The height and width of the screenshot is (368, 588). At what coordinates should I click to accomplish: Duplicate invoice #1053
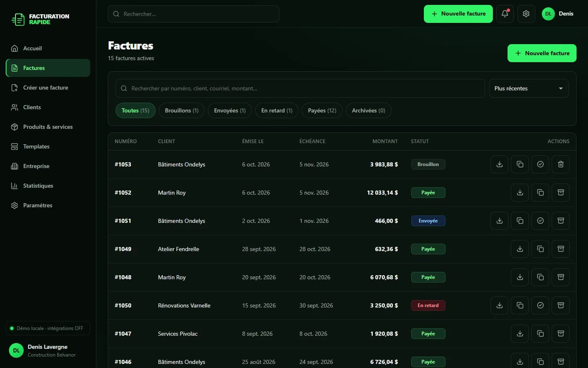point(520,164)
